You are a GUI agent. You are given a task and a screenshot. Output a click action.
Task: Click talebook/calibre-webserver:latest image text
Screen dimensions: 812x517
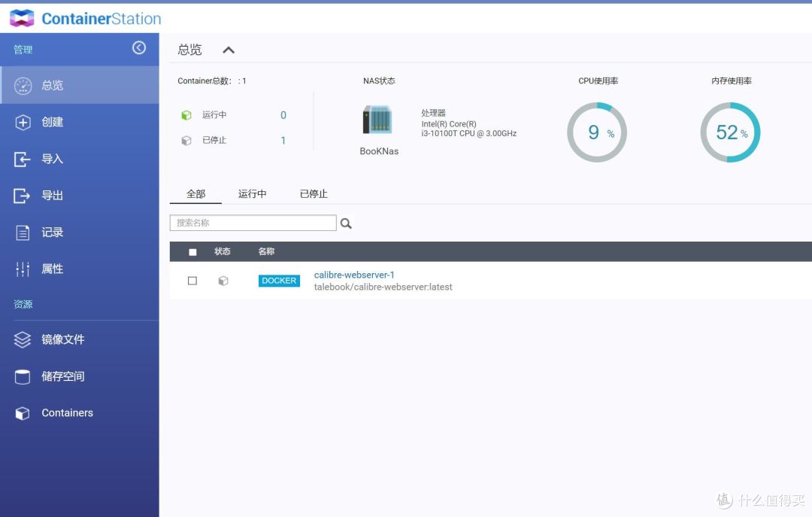(x=383, y=287)
